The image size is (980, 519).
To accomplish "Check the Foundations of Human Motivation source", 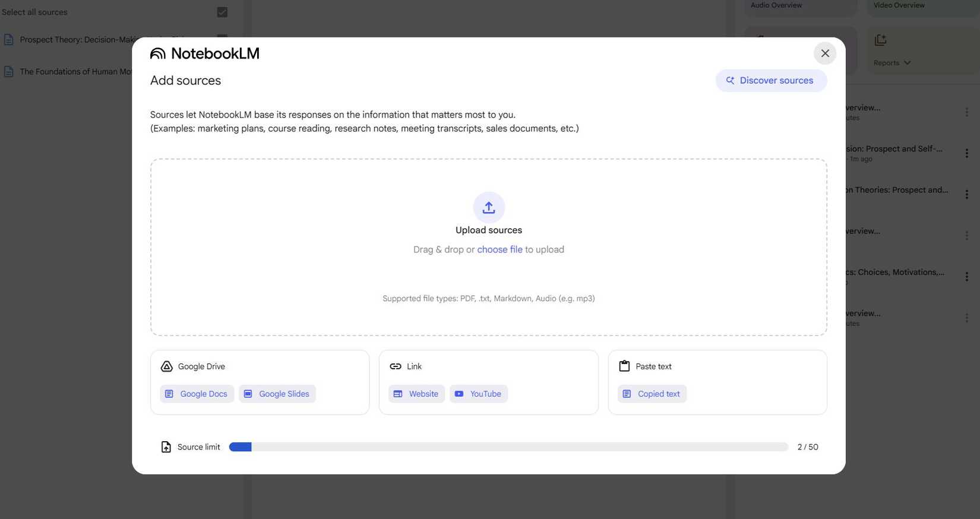I will (222, 71).
